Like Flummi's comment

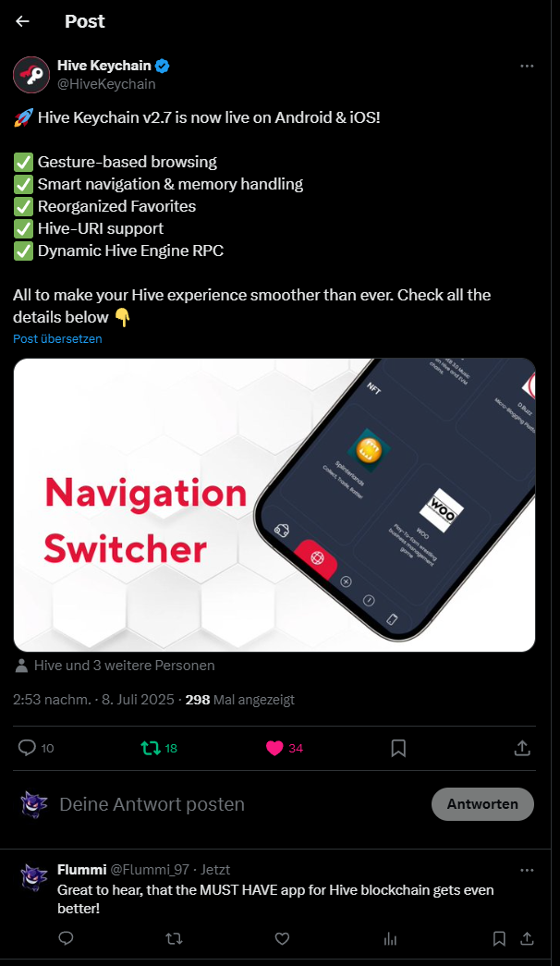click(282, 938)
